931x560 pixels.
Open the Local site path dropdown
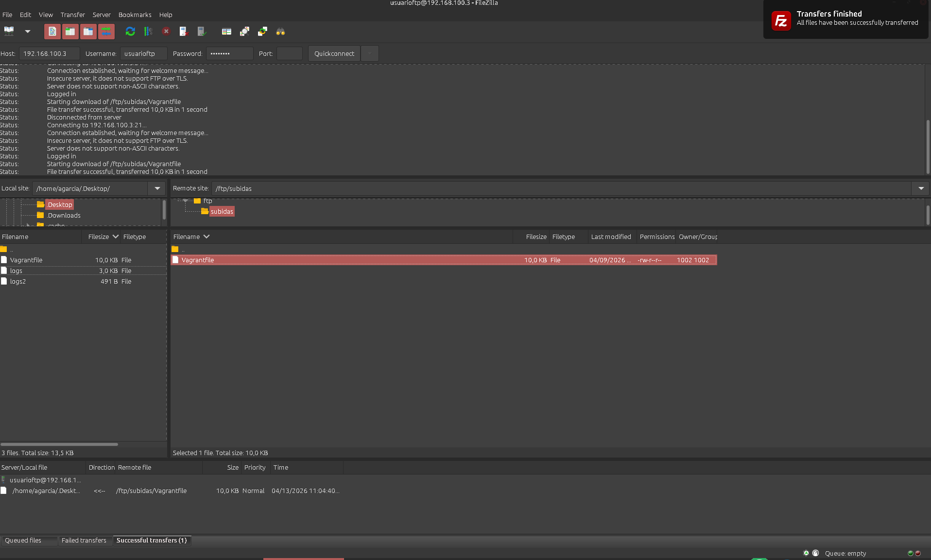[157, 188]
